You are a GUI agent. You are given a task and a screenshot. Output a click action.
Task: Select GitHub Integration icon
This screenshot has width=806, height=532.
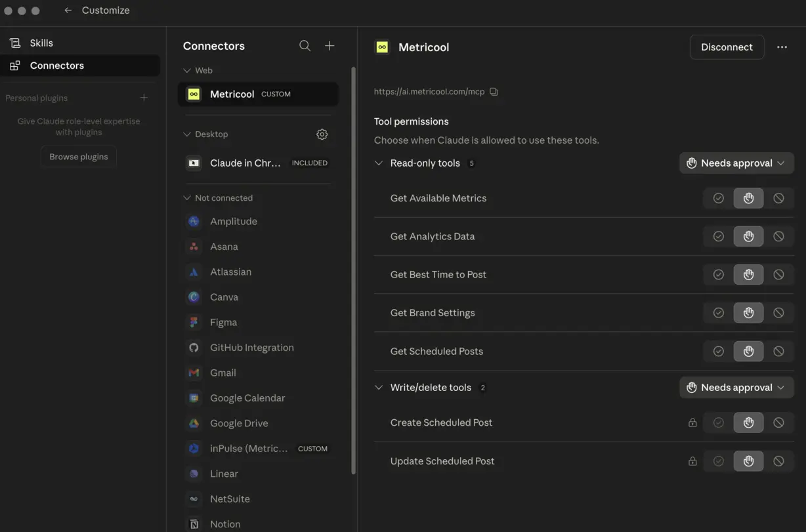194,348
